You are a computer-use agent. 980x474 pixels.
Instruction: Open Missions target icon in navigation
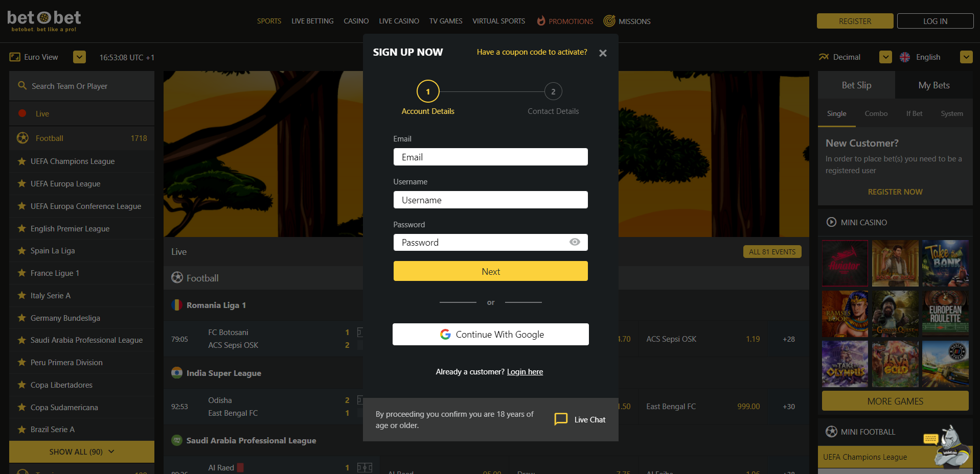[609, 21]
